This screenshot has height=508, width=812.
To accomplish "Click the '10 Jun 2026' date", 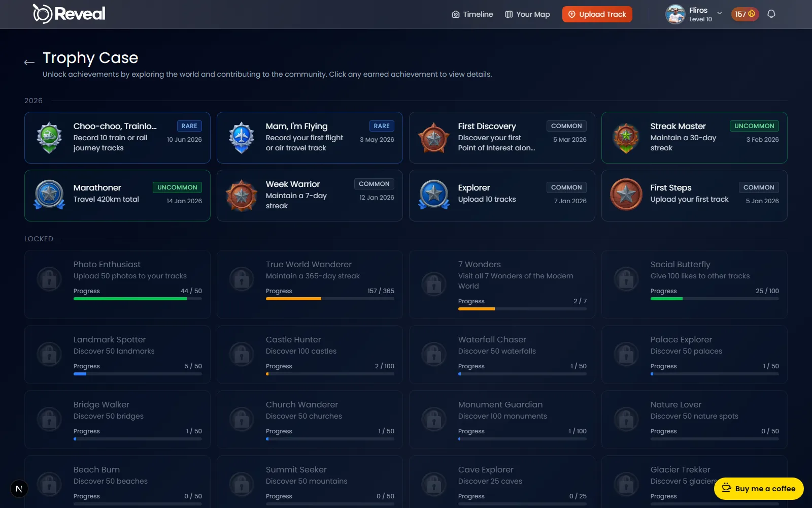I will pos(184,140).
